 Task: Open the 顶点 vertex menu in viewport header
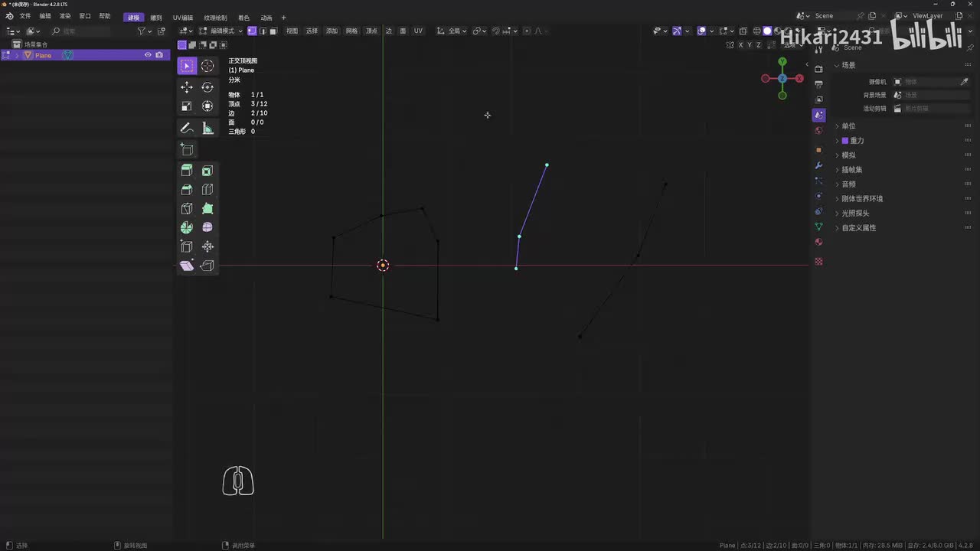(371, 31)
